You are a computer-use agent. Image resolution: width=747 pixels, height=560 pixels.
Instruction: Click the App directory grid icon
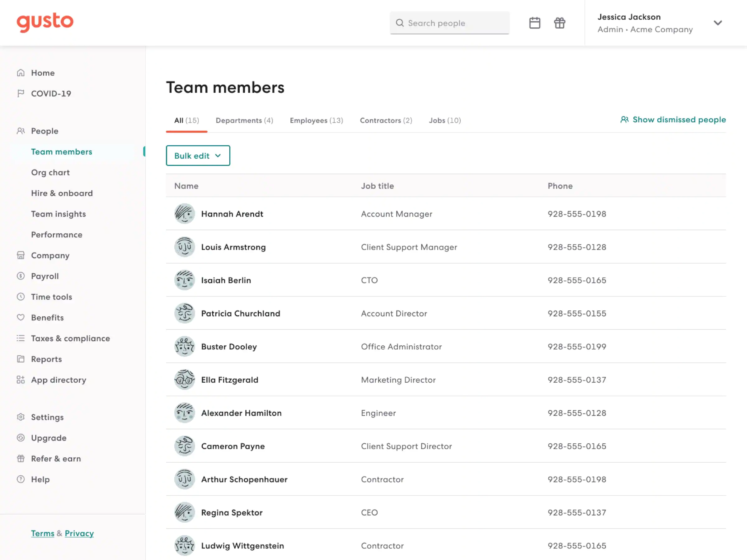pos(21,380)
